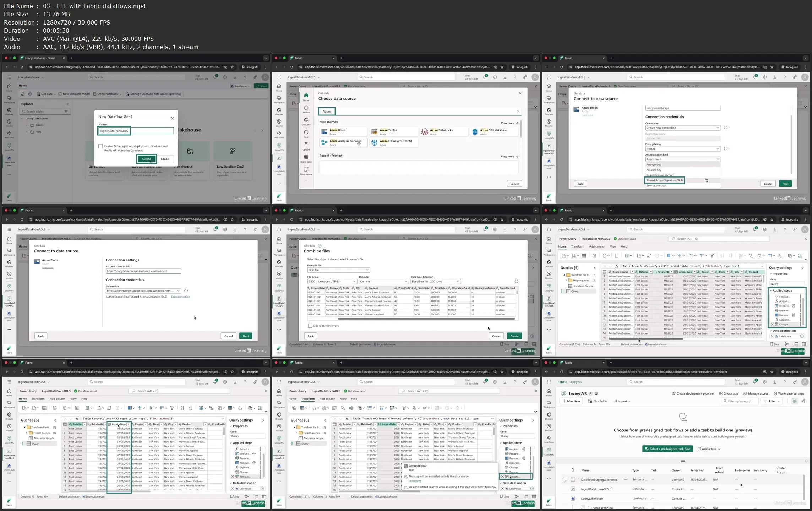
Task: Open the Delimiter Comma dropdown
Action: click(383, 281)
